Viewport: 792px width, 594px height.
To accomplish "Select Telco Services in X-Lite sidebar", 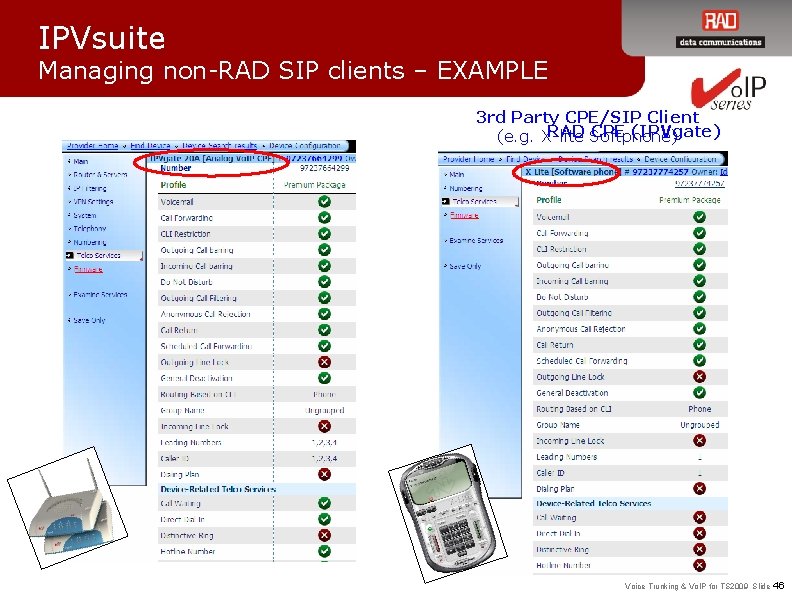I will (479, 202).
